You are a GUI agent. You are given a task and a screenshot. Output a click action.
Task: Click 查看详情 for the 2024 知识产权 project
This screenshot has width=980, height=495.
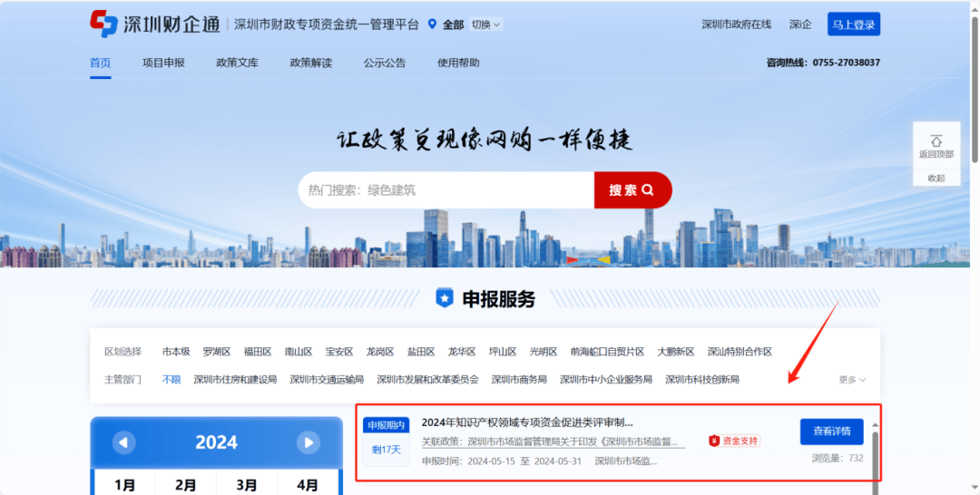[x=832, y=432]
